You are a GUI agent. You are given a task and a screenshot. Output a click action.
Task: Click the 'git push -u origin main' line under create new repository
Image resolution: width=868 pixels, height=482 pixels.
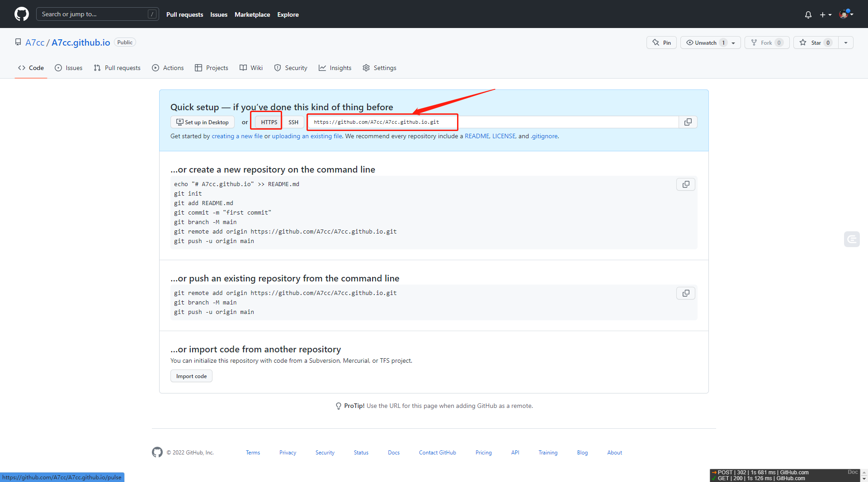click(214, 241)
